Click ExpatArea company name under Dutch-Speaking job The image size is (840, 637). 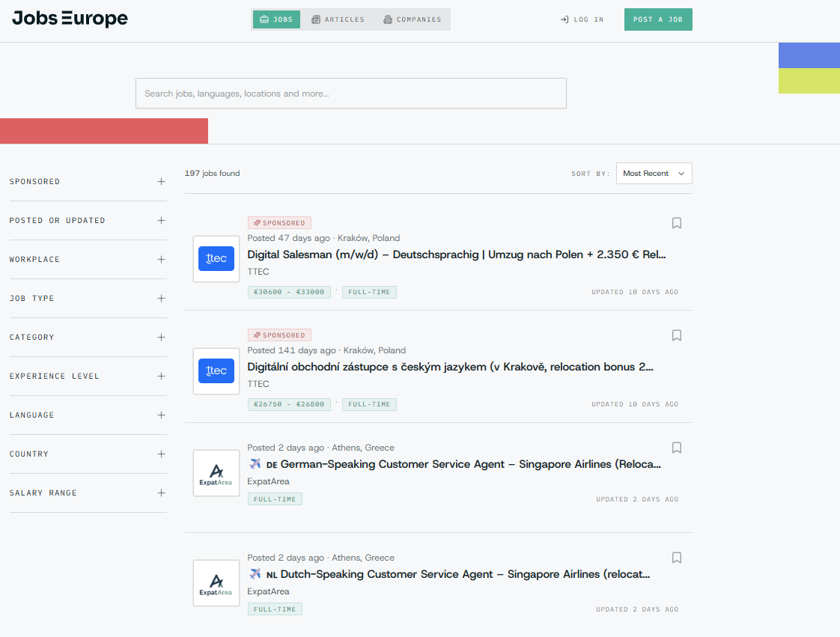tap(268, 591)
